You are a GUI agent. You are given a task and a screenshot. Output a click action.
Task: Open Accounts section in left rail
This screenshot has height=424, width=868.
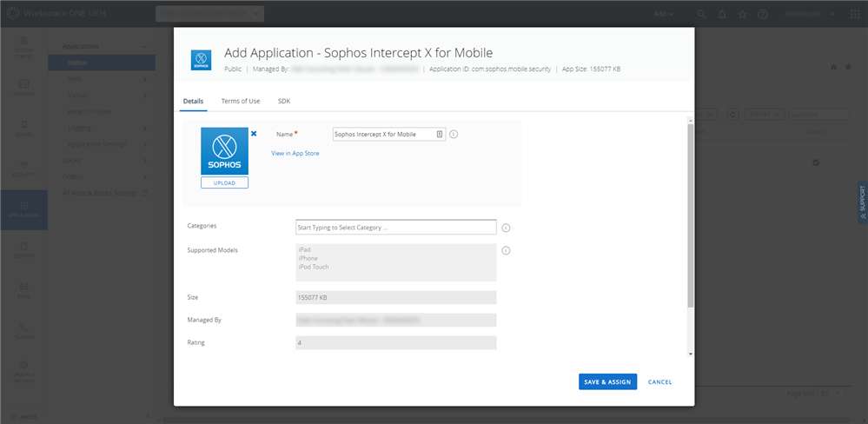23,169
